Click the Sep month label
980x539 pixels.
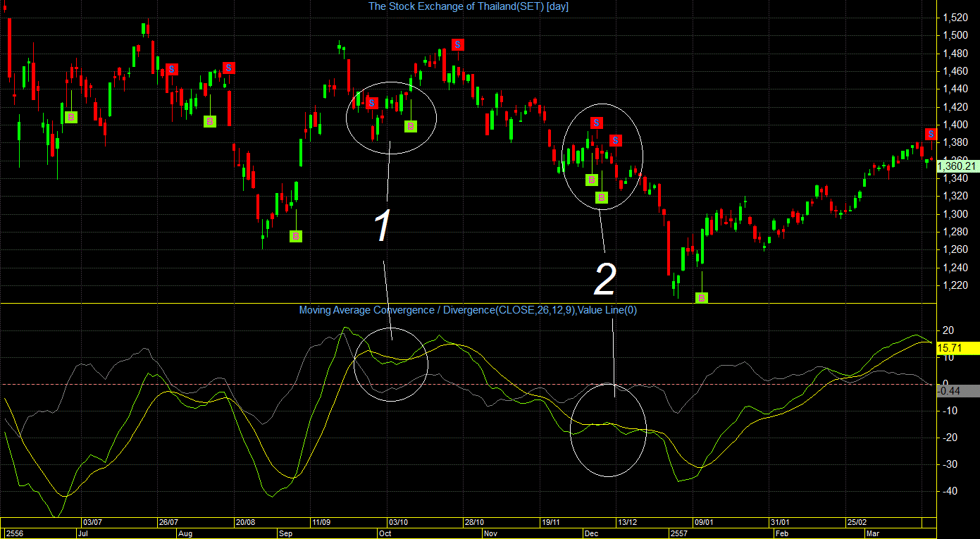click(x=285, y=533)
